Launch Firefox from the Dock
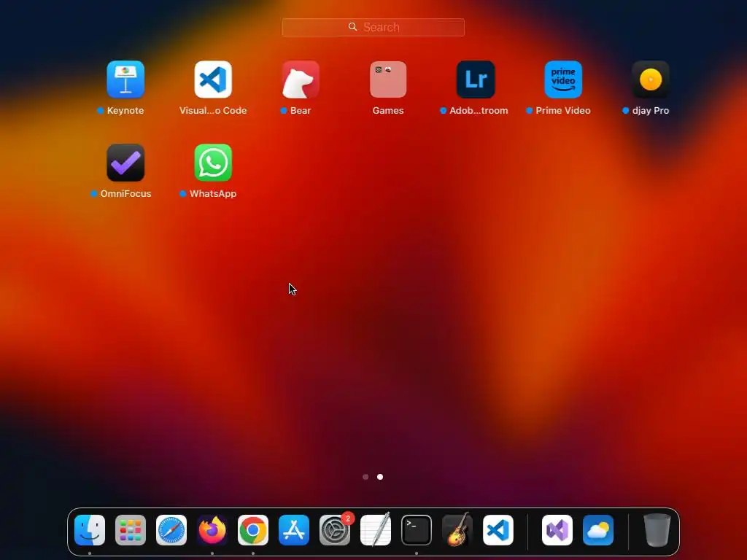747x560 pixels. [x=212, y=530]
